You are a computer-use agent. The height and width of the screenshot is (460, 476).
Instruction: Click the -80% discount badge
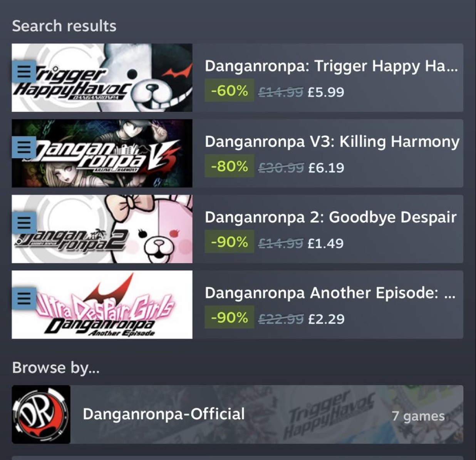click(229, 166)
